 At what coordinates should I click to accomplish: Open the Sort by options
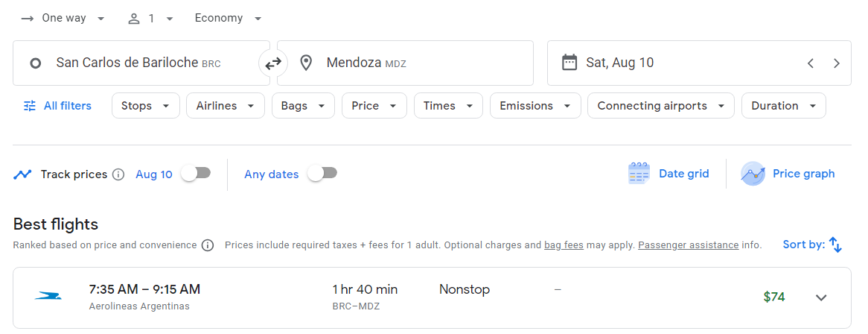coord(812,245)
